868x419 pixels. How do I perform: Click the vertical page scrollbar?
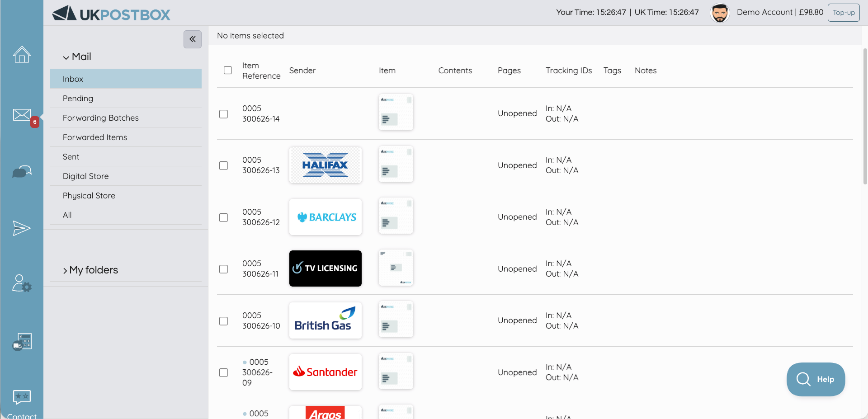865,116
